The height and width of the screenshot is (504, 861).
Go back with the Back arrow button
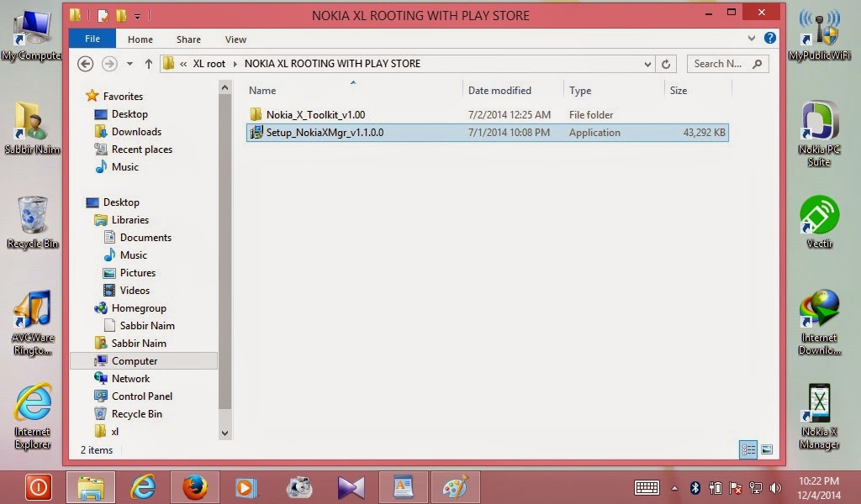click(85, 64)
